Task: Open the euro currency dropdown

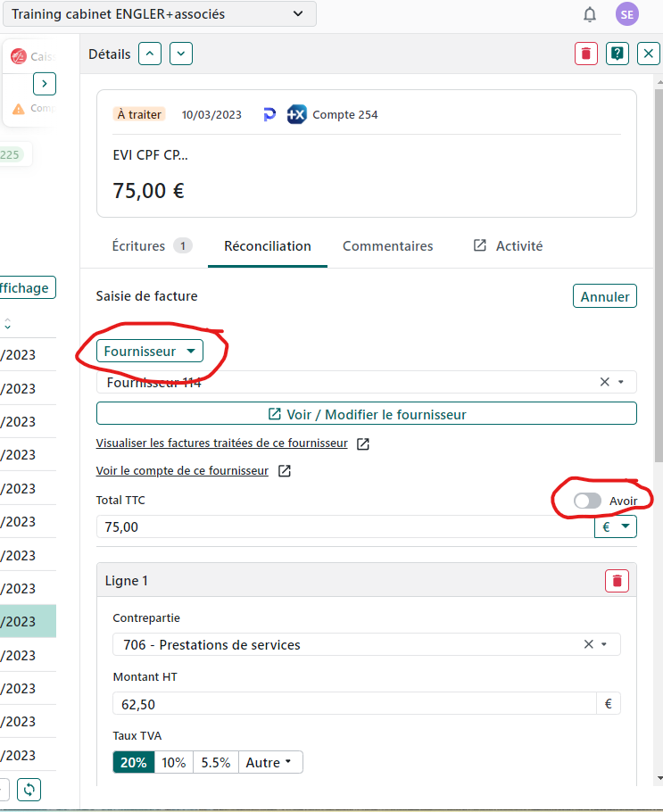Action: [616, 527]
